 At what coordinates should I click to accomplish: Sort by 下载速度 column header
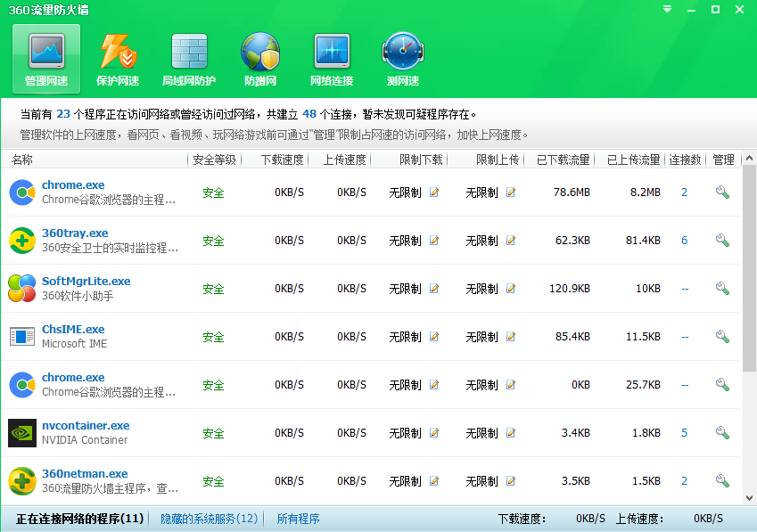point(282,160)
